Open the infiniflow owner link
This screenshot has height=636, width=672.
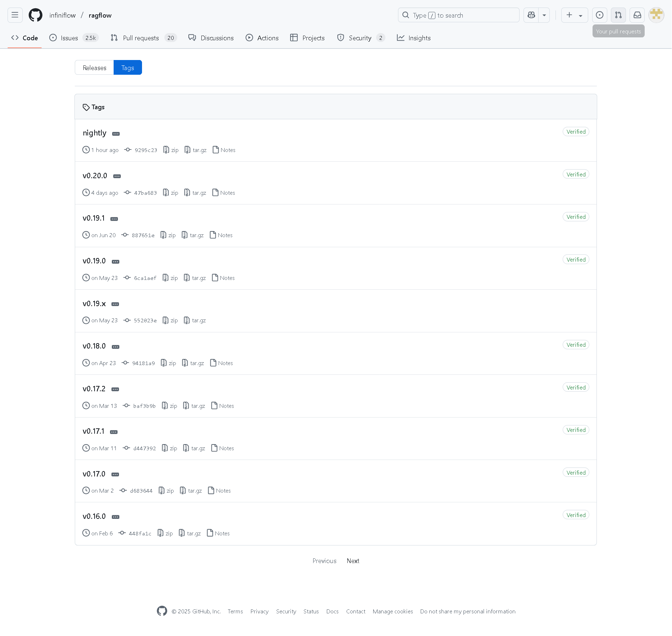click(x=63, y=15)
